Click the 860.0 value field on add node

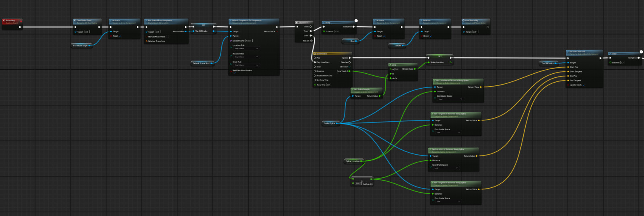point(359,183)
